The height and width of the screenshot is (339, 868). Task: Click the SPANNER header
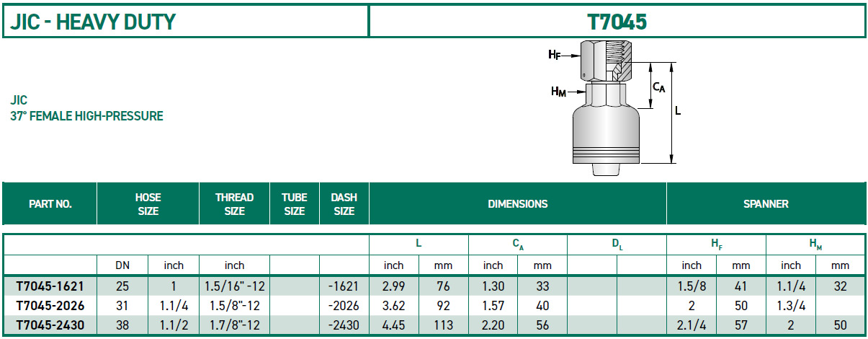click(x=766, y=204)
